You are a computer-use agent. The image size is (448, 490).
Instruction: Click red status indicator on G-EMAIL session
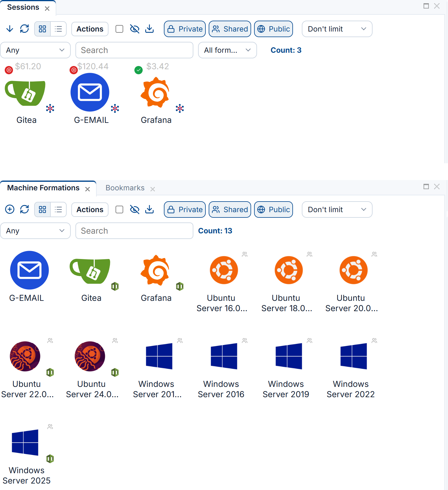pyautogui.click(x=74, y=70)
